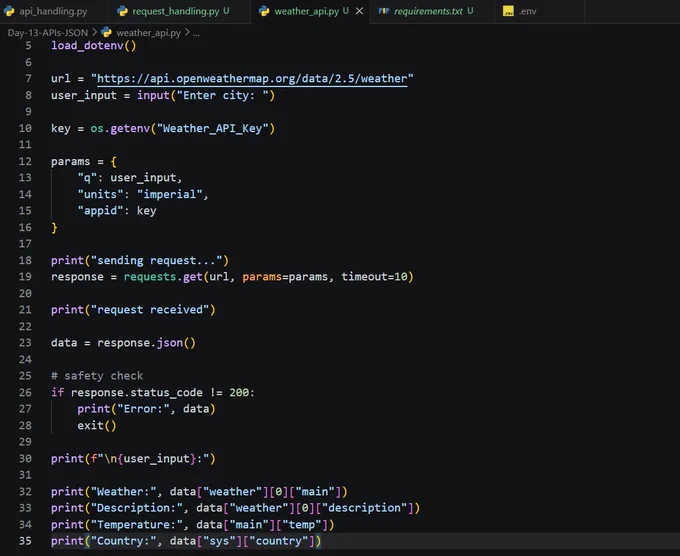Click the "Country:" string
The width and height of the screenshot is (680, 556).
[123, 541]
